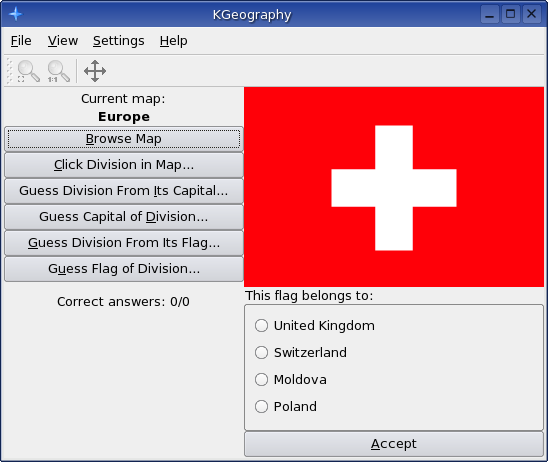Open the Help menu
This screenshot has width=548, height=462.
(x=173, y=41)
